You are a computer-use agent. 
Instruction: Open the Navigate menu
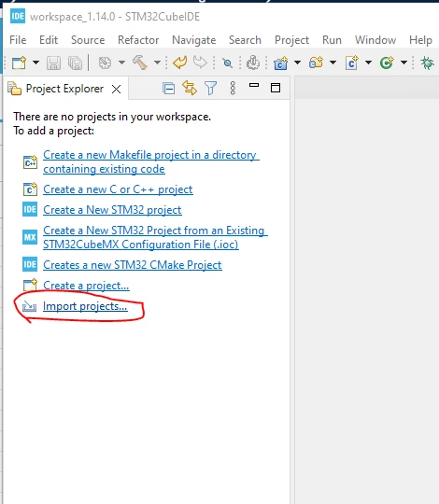point(194,40)
